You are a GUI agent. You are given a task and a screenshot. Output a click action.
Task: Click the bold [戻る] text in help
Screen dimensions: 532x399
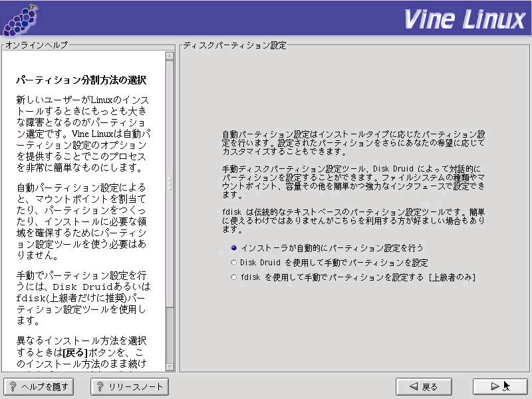(75, 352)
